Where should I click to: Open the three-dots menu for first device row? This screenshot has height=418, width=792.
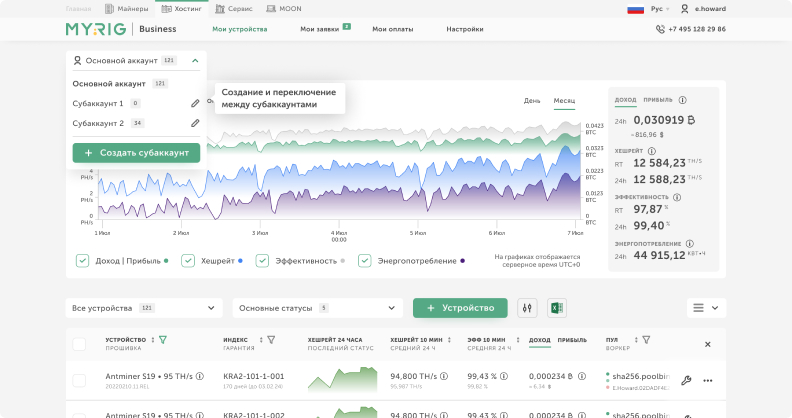tap(708, 380)
